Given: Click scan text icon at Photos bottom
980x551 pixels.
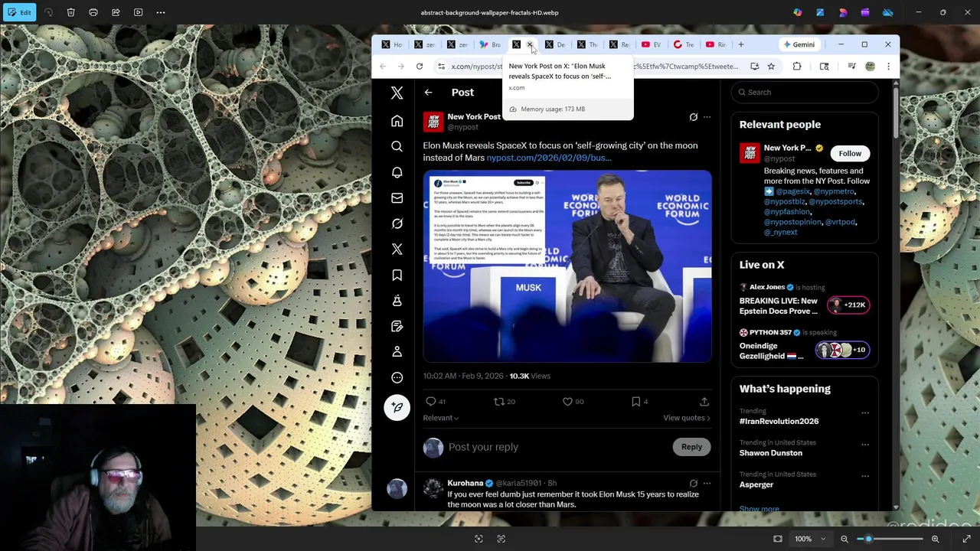Looking at the screenshot, I should point(501,539).
